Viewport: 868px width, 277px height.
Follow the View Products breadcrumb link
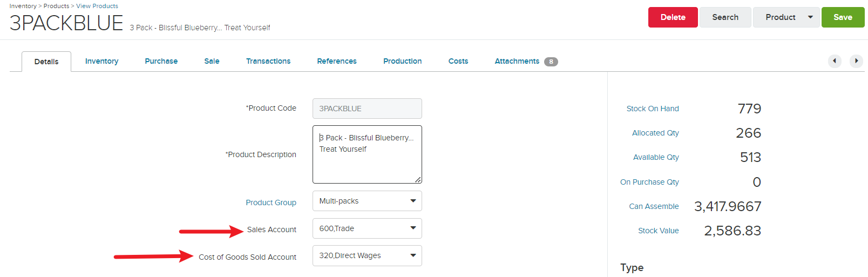pos(97,6)
